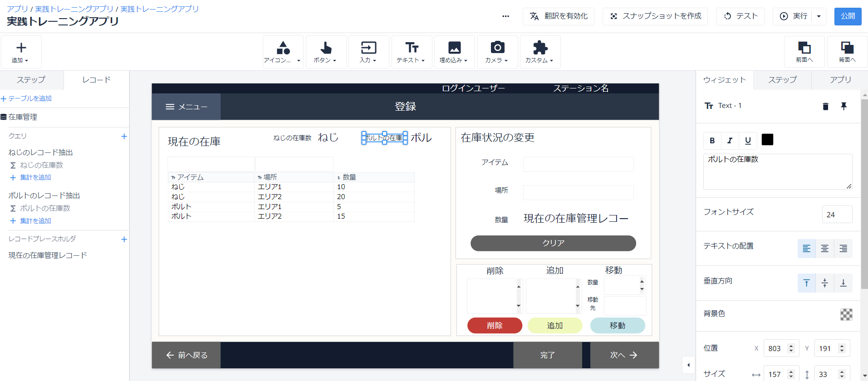Viewport: 868px width, 381px height.
Task: Open the アプリ tab
Action: pos(840,80)
